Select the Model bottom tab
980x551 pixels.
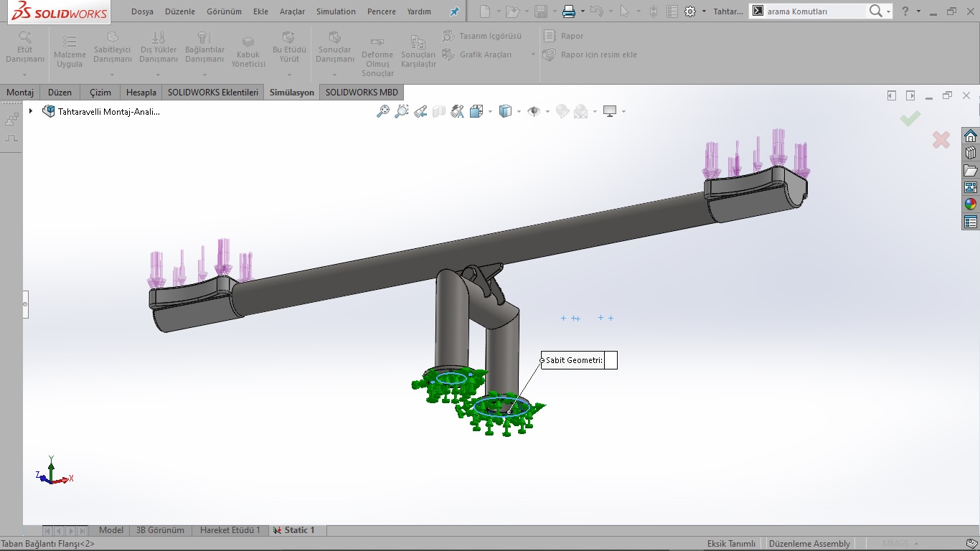[x=111, y=530]
